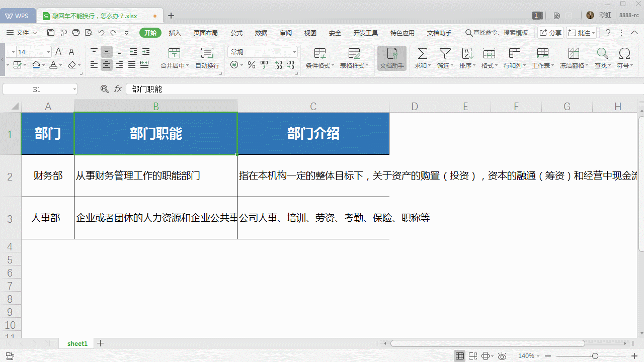Open the number format dropdown showing 常规
644x362 pixels.
tap(294, 51)
